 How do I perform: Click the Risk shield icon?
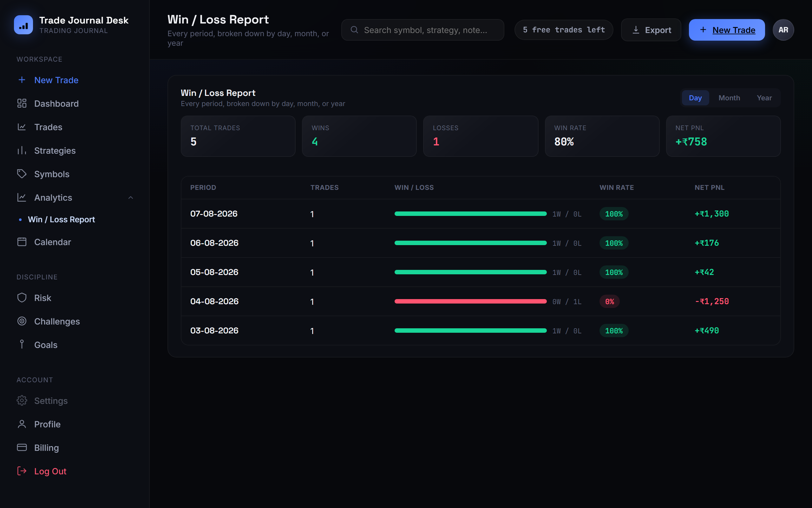click(22, 298)
